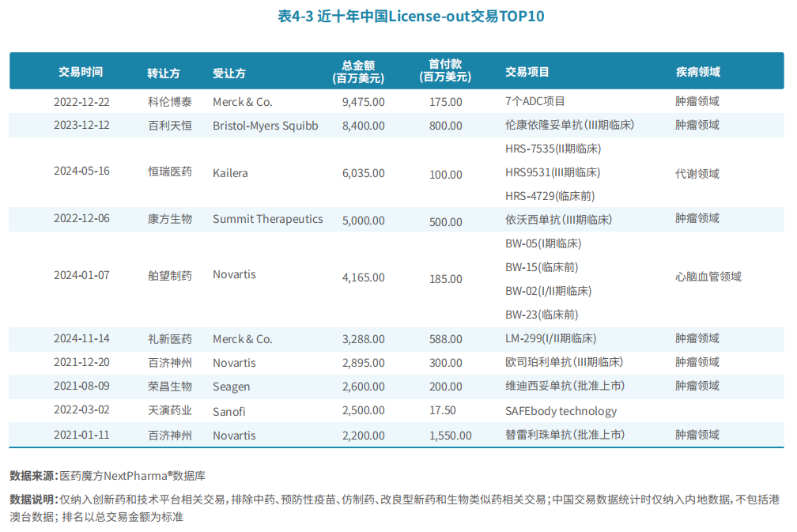Image resolution: width=797 pixels, height=532 pixels.
Task: Select the 首付款(百万美元) column header
Action: (445, 71)
